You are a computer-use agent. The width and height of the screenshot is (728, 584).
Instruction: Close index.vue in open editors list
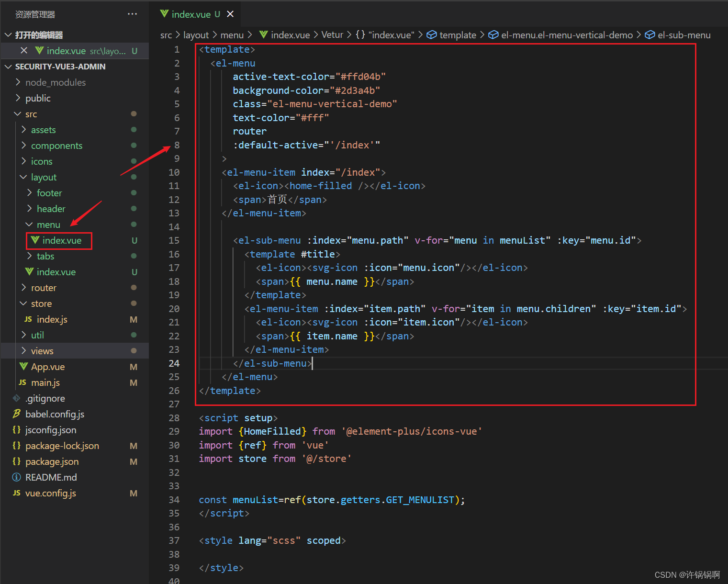coord(24,50)
